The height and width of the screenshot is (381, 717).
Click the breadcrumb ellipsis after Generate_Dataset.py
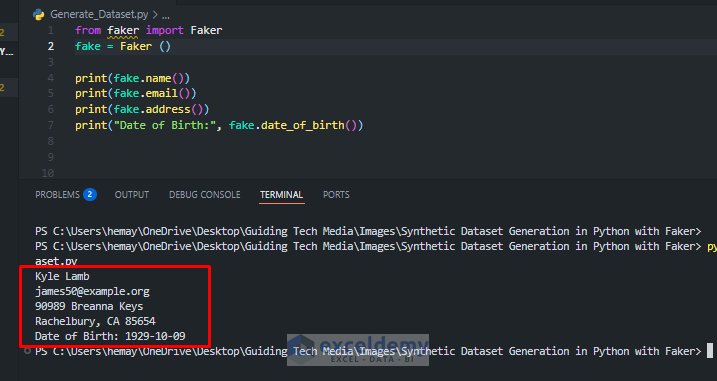coord(166,15)
